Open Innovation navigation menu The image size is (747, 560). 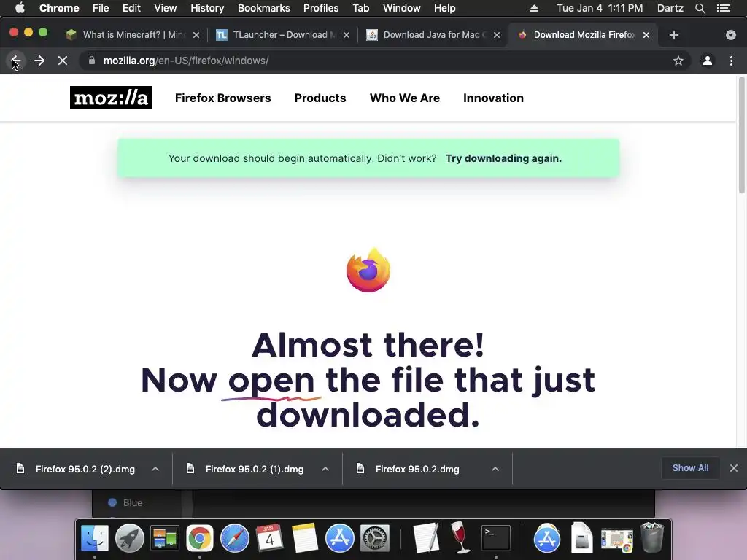[x=493, y=98]
